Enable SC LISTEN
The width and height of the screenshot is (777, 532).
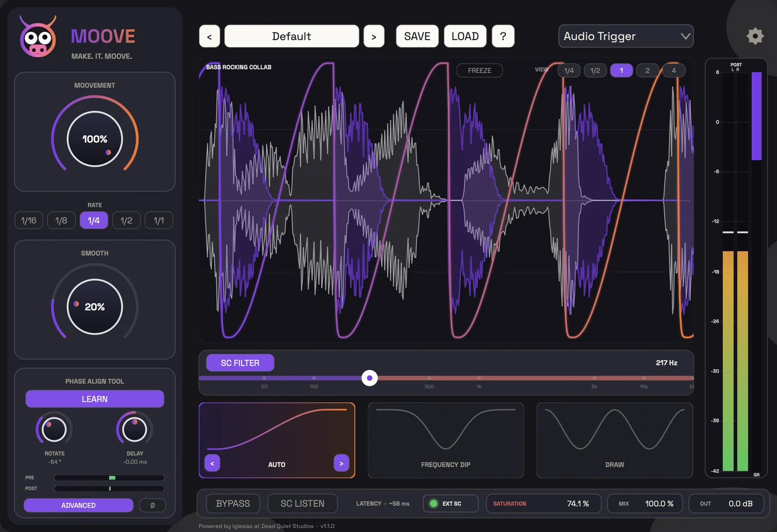click(x=303, y=503)
